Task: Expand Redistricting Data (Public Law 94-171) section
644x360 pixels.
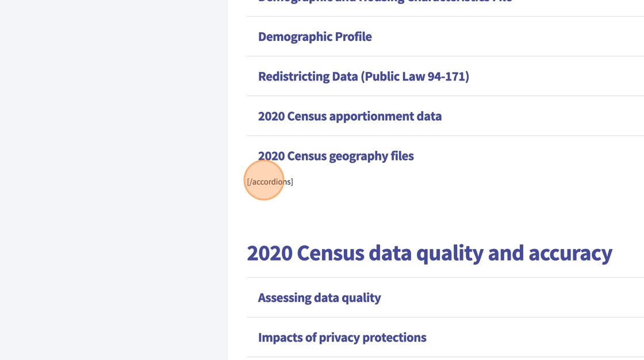Action: coord(363,76)
